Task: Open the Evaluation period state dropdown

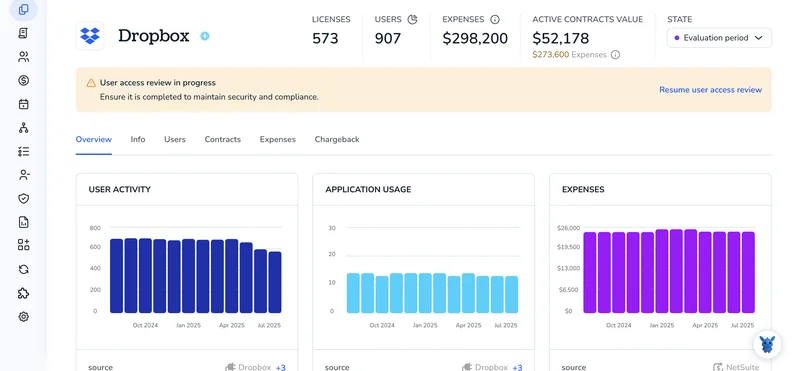Action: click(x=719, y=38)
